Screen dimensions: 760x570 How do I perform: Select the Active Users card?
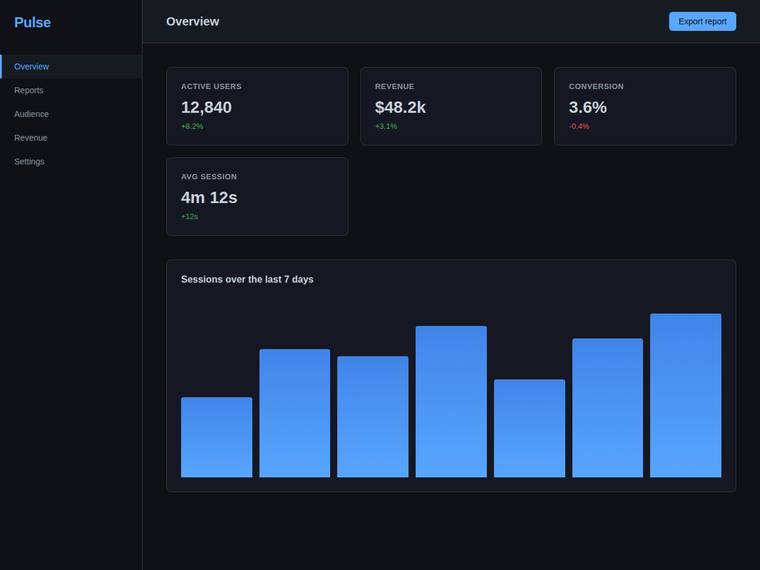pyautogui.click(x=257, y=106)
